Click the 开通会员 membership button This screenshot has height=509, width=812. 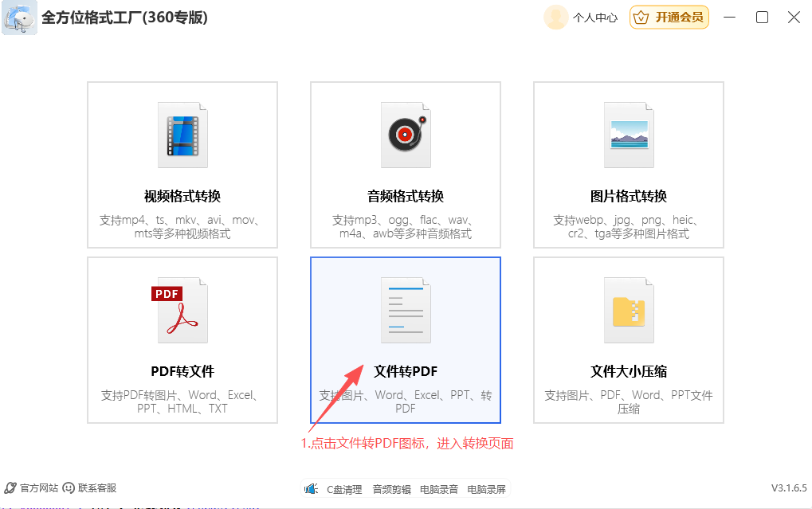[669, 18]
